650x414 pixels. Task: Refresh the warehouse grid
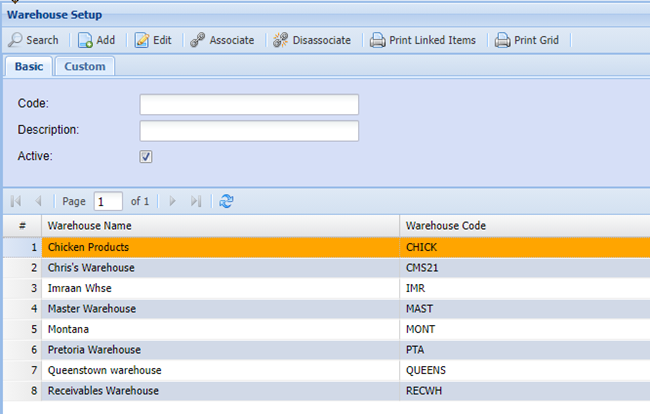click(226, 201)
